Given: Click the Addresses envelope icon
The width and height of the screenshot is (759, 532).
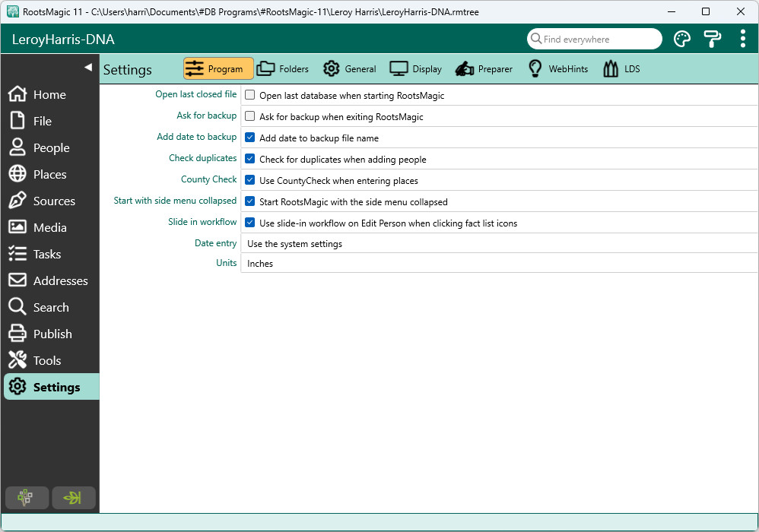Looking at the screenshot, I should point(17,280).
